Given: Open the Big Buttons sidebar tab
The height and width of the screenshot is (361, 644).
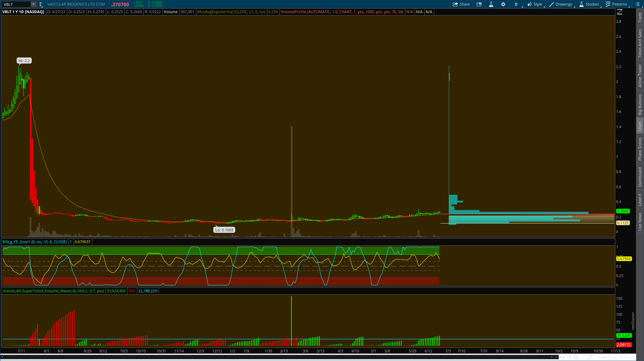Looking at the screenshot, I should 640,105.
